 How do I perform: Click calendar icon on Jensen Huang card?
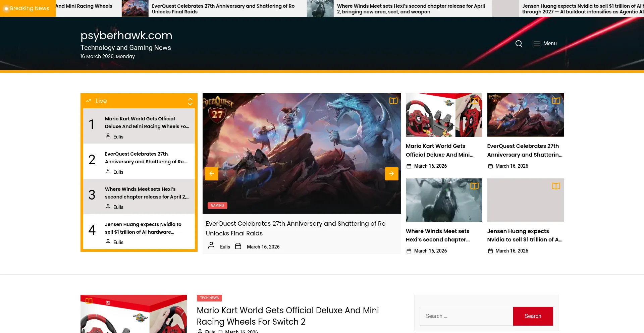click(490, 251)
